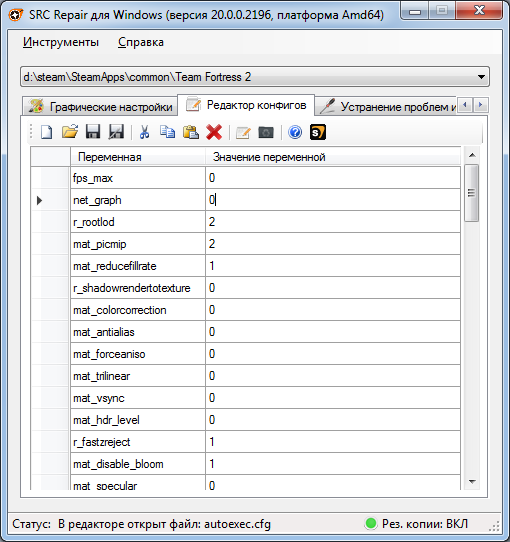Image resolution: width=510 pixels, height=542 pixels.
Task: Edit the value of r_rootlod
Action: [333, 222]
